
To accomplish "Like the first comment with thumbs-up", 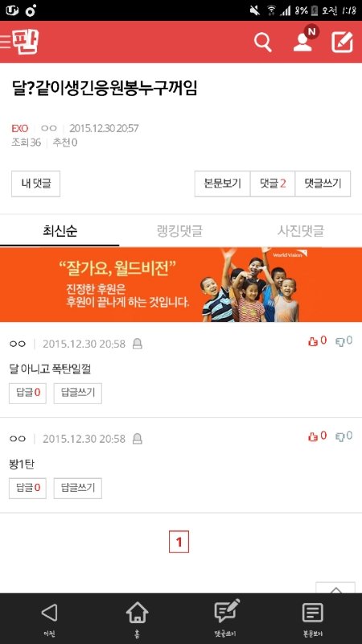I will (317, 341).
